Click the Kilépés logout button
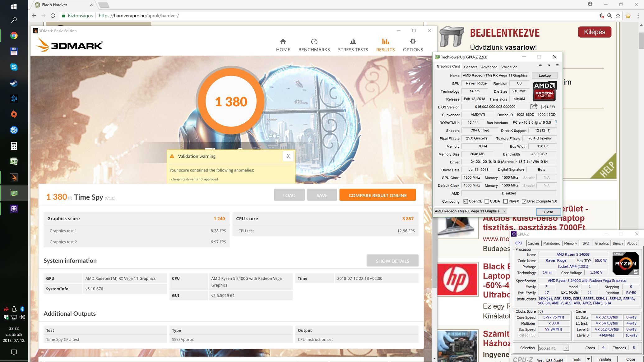The image size is (644, 362). click(x=594, y=32)
